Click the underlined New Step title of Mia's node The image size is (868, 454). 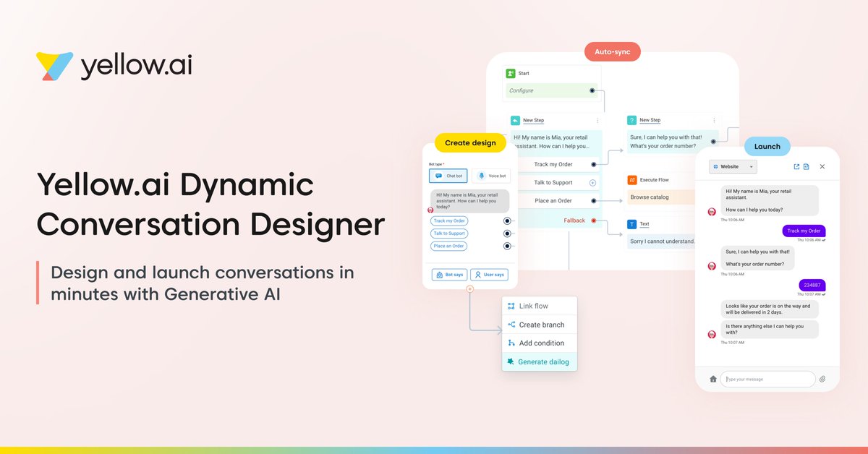tap(534, 120)
